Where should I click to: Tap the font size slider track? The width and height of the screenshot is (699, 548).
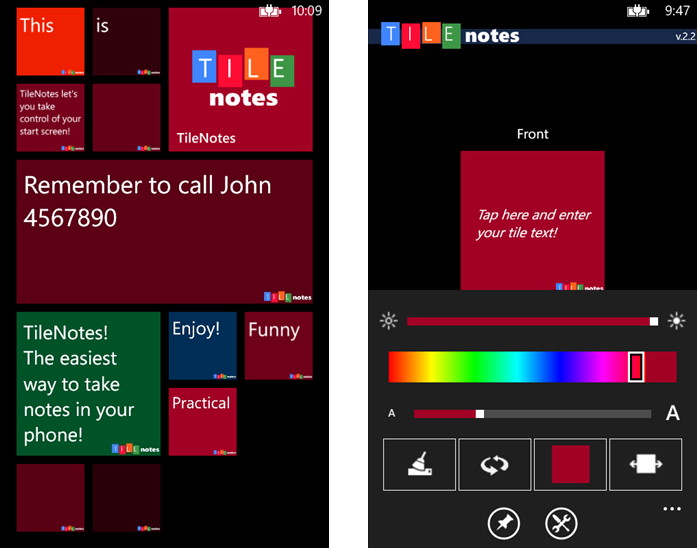point(532,414)
